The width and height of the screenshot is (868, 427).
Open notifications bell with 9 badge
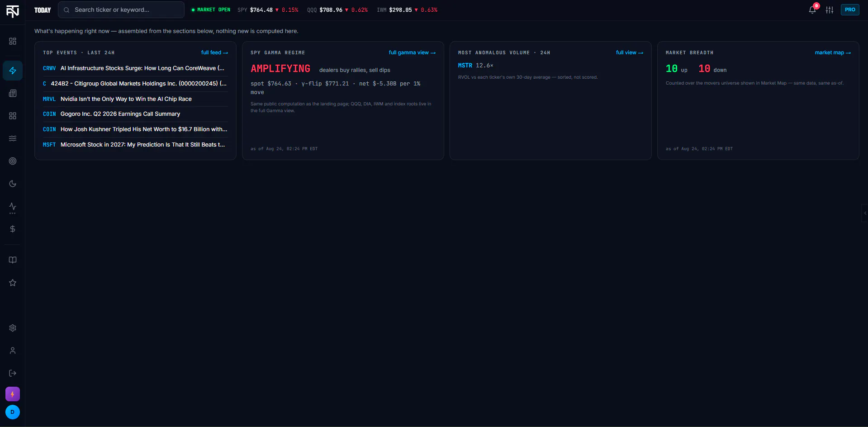(x=813, y=9)
